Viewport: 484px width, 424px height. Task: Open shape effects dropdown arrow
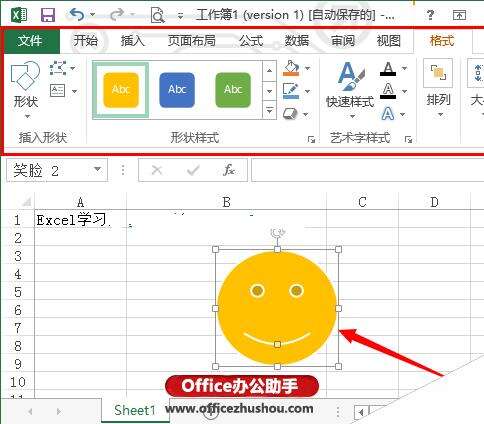pyautogui.click(x=306, y=114)
